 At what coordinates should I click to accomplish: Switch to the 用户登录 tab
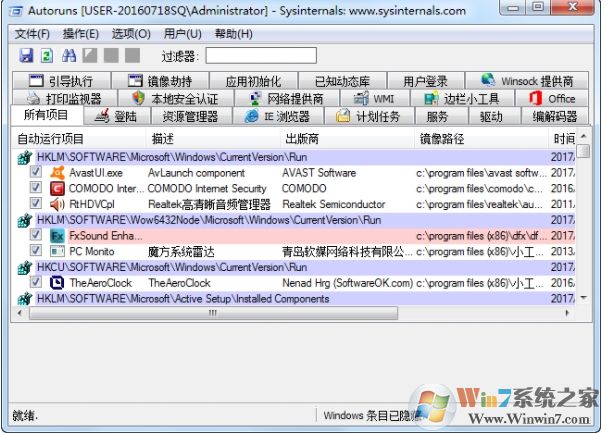(426, 81)
